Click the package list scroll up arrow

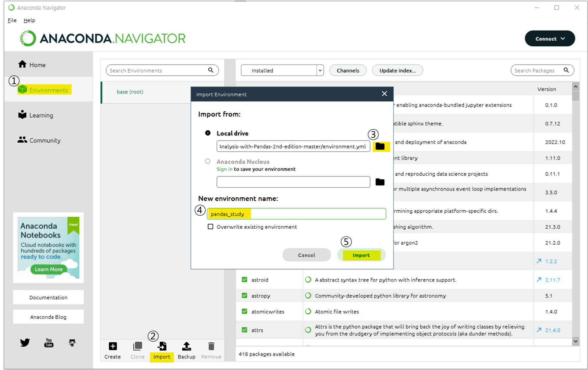pos(575,86)
